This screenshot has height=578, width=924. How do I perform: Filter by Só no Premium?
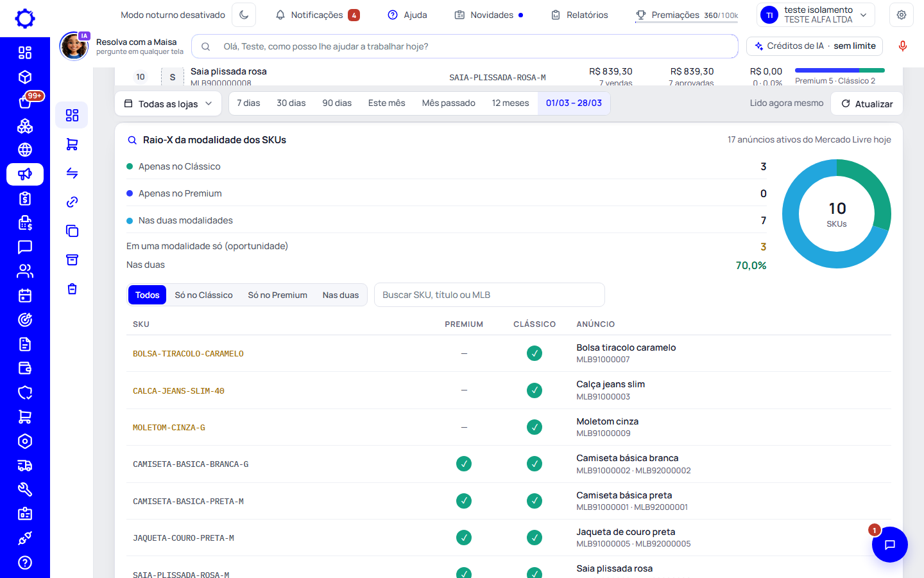(278, 295)
